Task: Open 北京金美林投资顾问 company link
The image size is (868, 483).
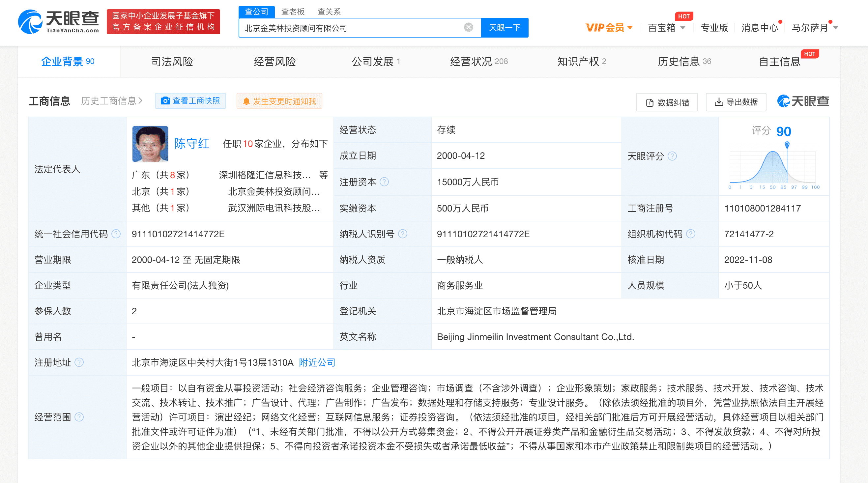Action: point(274,191)
